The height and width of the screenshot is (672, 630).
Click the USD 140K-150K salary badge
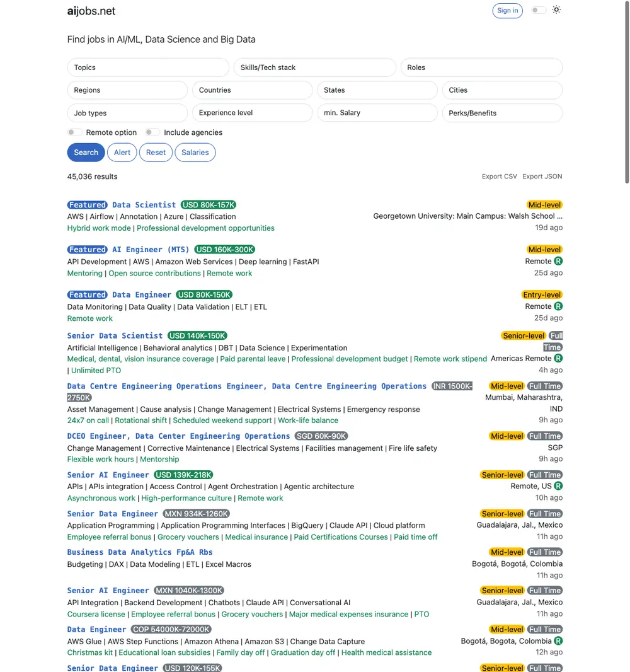click(x=197, y=335)
